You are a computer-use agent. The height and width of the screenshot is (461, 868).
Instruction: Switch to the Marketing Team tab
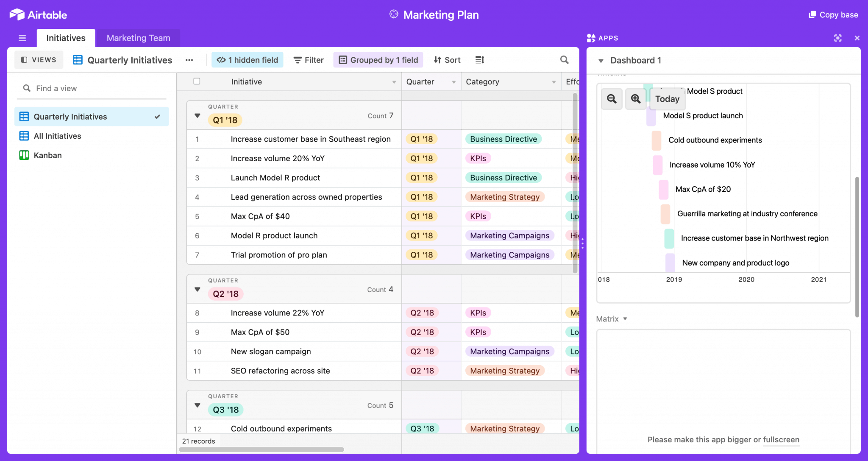pos(138,38)
